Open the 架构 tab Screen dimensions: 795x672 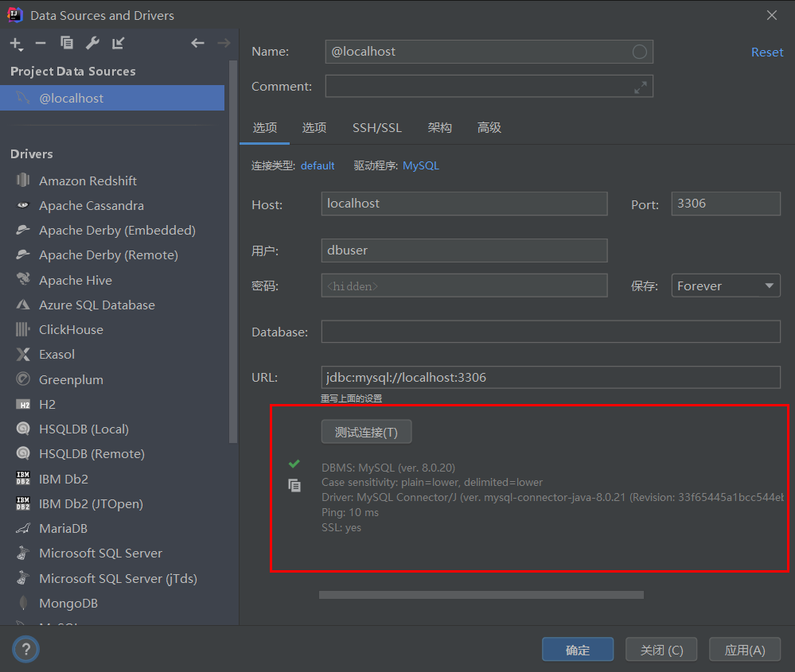click(439, 128)
